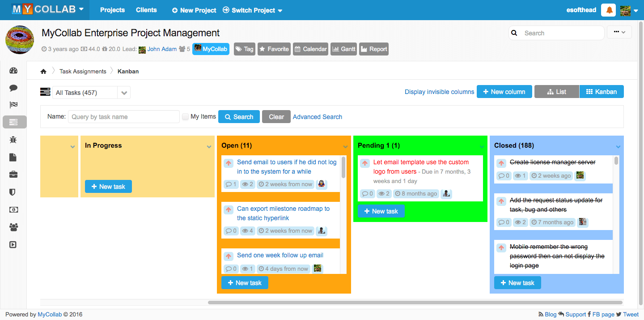Image resolution: width=644 pixels, height=320 pixels.
Task: Expand the All Tasks filter dropdown
Action: [124, 92]
